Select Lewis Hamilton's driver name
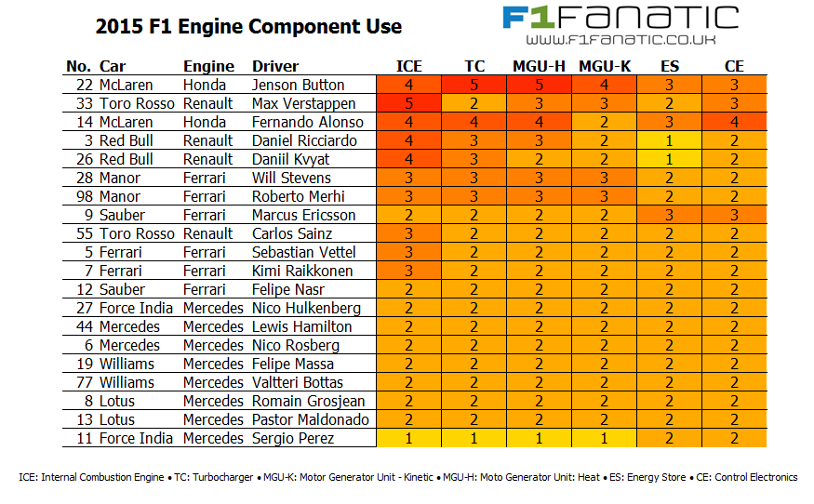This screenshot has width=814, height=504. [301, 326]
